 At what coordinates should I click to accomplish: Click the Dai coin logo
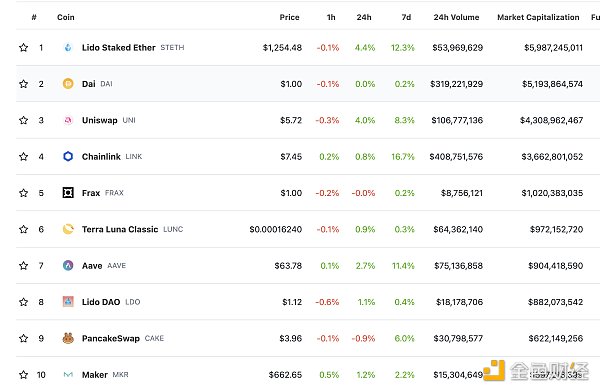coord(68,83)
